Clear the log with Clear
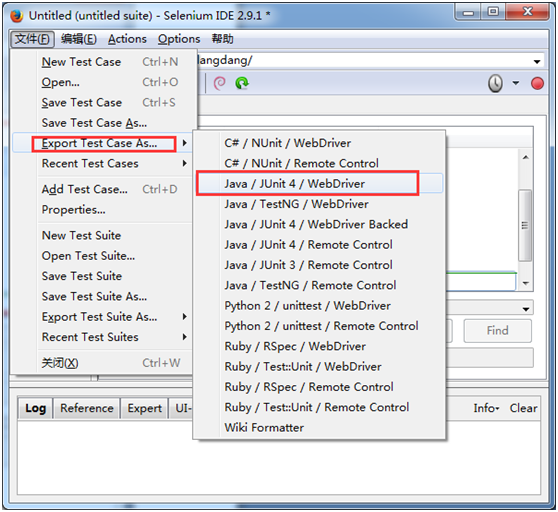Screen dimensions: 558x512 click(523, 408)
